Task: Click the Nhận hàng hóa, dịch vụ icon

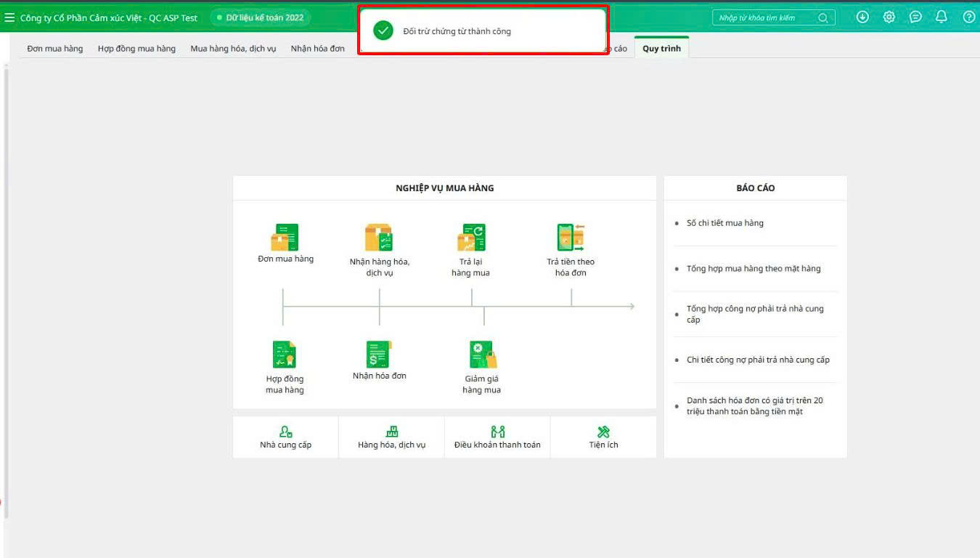Action: coord(379,238)
